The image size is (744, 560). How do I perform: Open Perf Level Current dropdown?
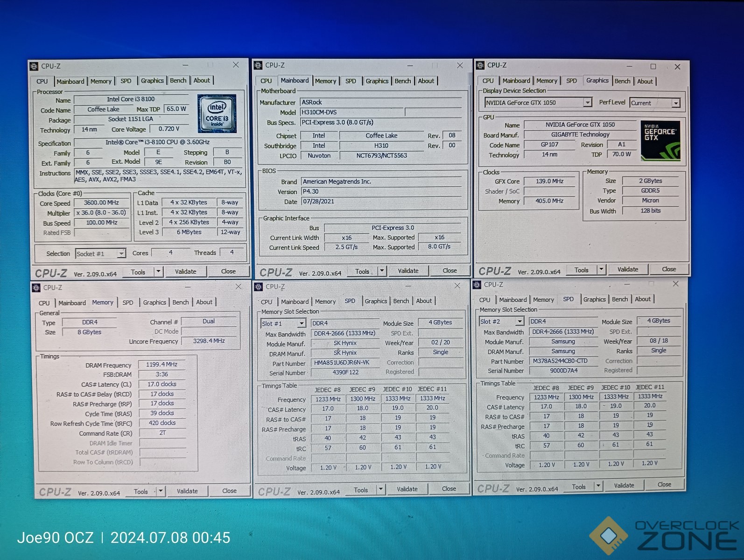pyautogui.click(x=676, y=103)
